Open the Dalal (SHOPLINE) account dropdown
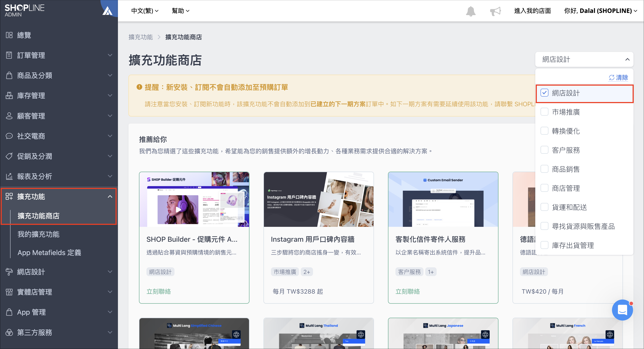This screenshot has width=644, height=349. (601, 11)
